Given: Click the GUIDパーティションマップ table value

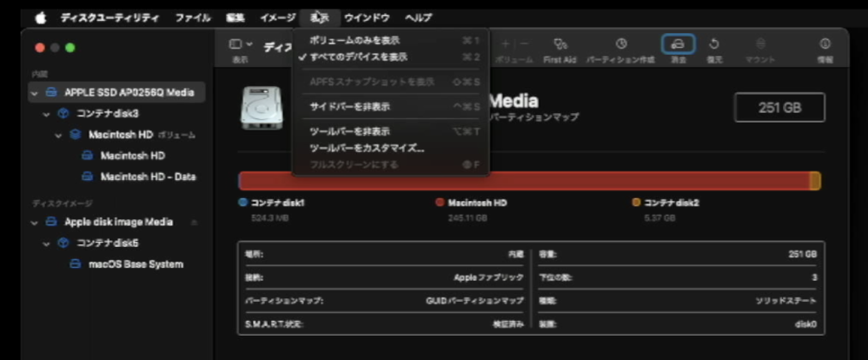Looking at the screenshot, I should click(x=474, y=301).
